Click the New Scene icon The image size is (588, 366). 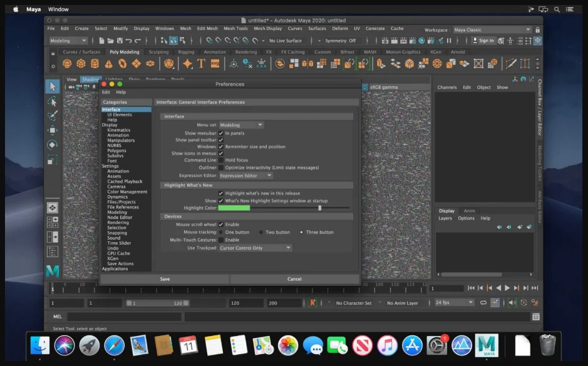pyautogui.click(x=101, y=41)
